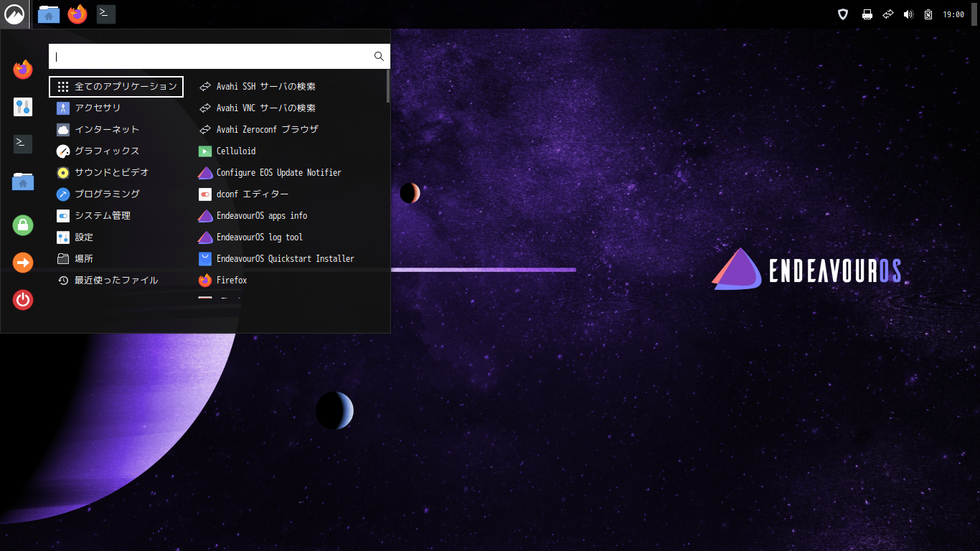The height and width of the screenshot is (551, 980).
Task: Launch Firefox from the menu favorites sidebar
Action: tap(23, 70)
